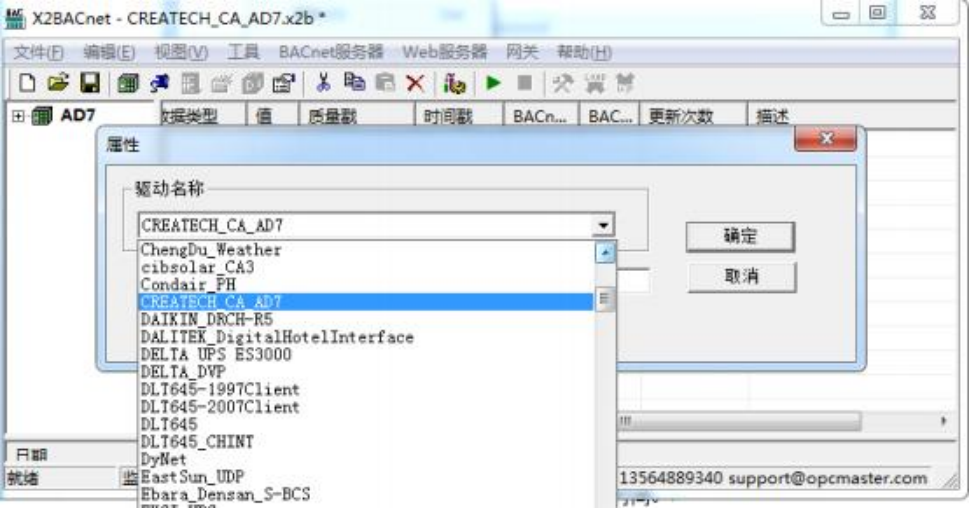
Task: Select DLT645_CHINT in the driver list
Action: 197,442
